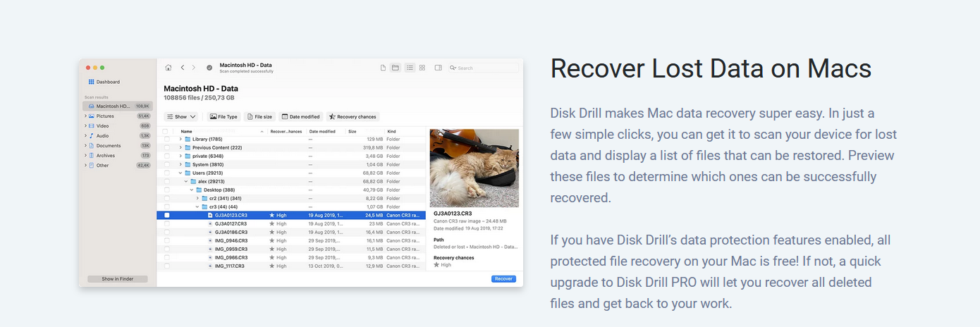This screenshot has width=980, height=327.
Task: Check the IMG_0946.CR3 file checkbox
Action: coord(167,240)
